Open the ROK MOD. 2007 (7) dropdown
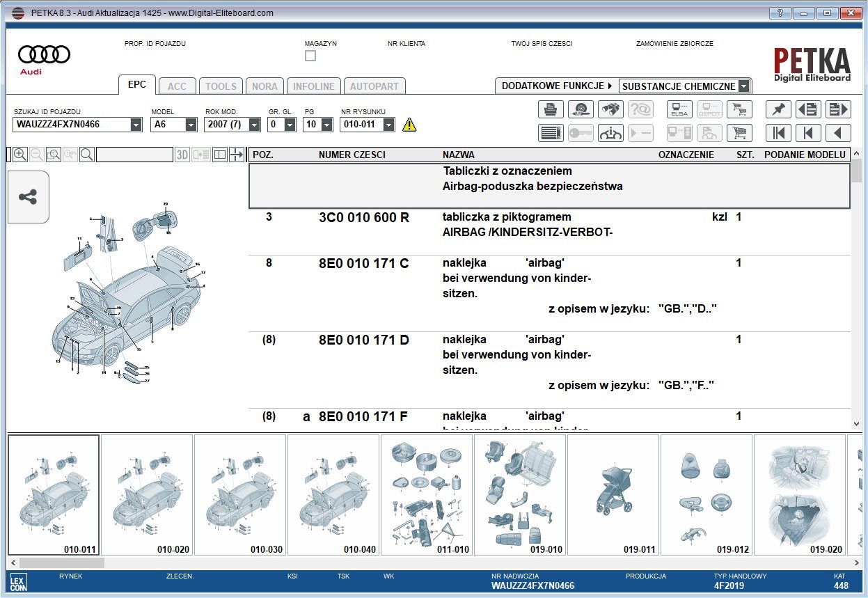868x598 pixels. pyautogui.click(x=254, y=125)
